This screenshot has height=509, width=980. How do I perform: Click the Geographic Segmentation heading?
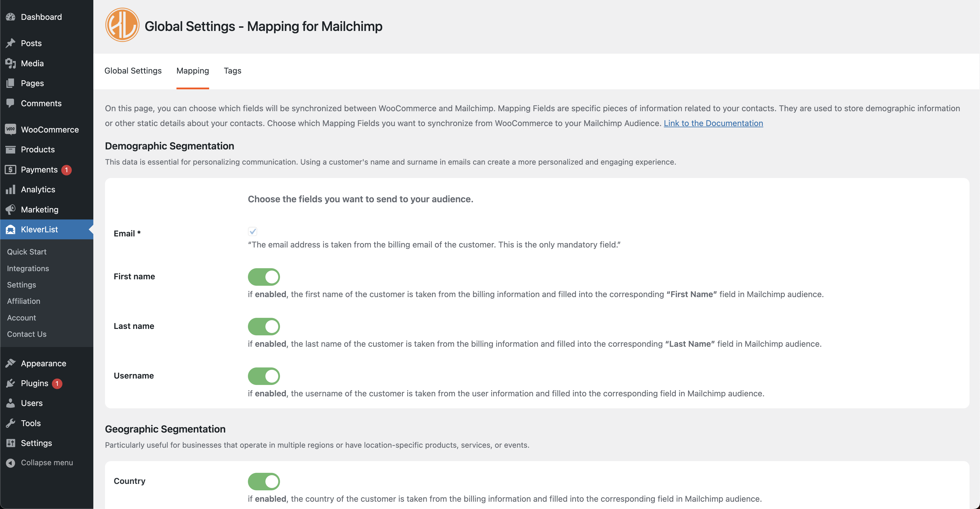coord(165,429)
